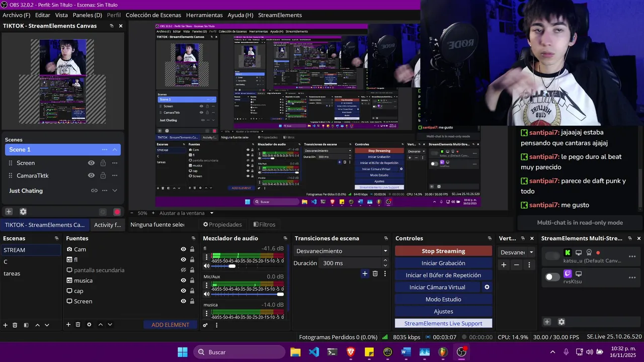The image size is (644, 362).
Task: Open Multi-Stream settings gear icon
Action: pos(561,322)
